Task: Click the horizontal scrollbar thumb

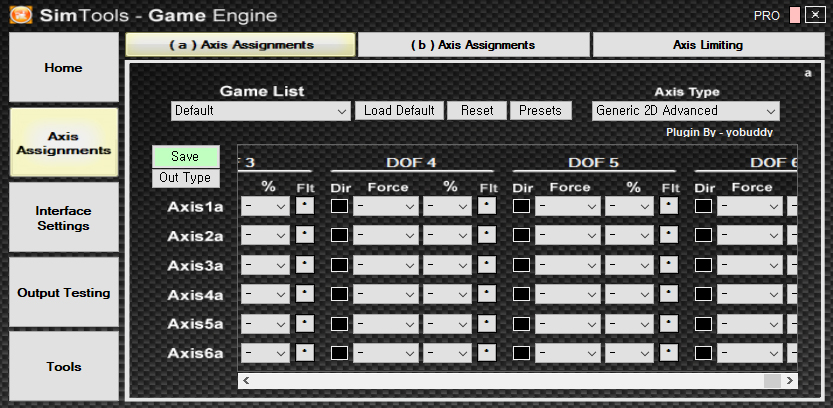Action: coord(772,380)
